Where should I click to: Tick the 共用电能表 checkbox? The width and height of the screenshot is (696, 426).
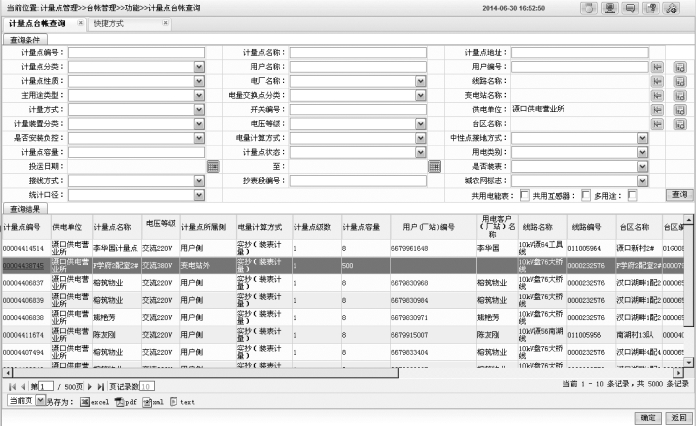pyautogui.click(x=525, y=195)
